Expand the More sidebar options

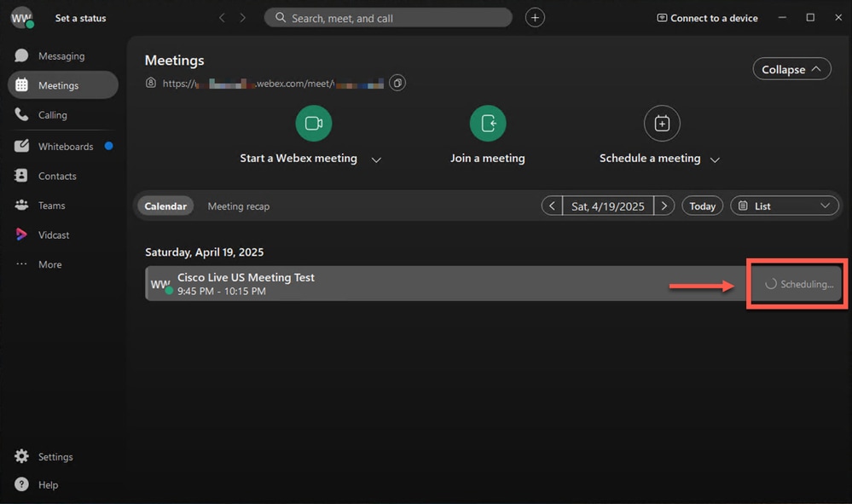point(62,264)
